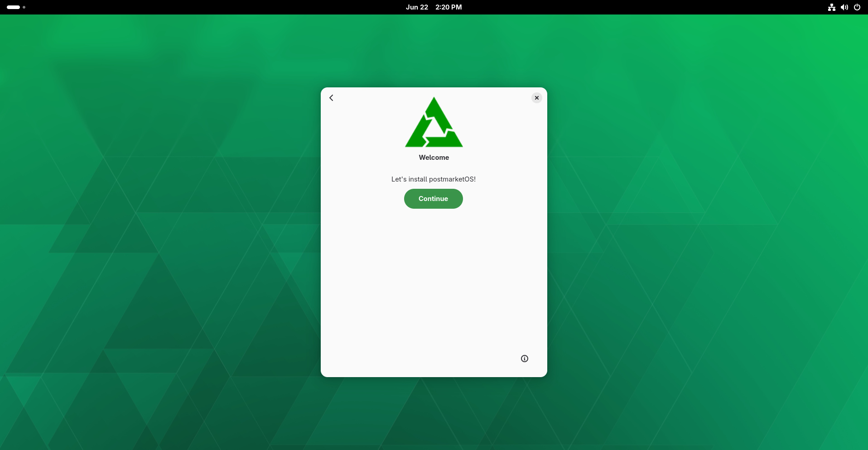Click the volume icon in top bar
Screen dimensions: 868x450
pyautogui.click(x=844, y=7)
